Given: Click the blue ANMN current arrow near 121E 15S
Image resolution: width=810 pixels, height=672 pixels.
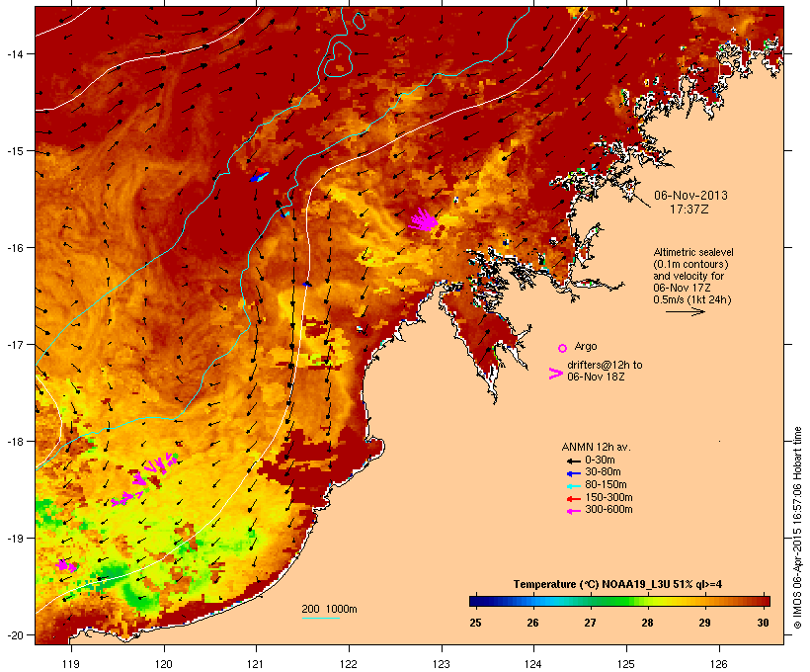Looking at the screenshot, I should coord(259,176).
